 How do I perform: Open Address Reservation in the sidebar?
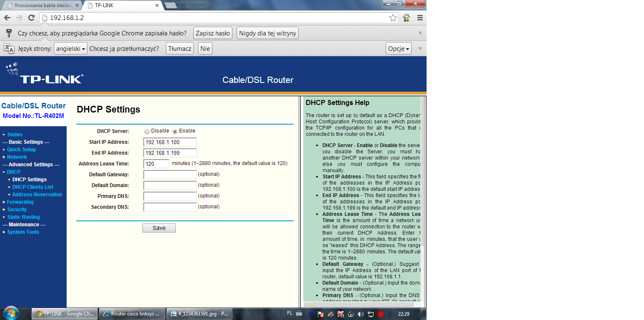(x=37, y=195)
